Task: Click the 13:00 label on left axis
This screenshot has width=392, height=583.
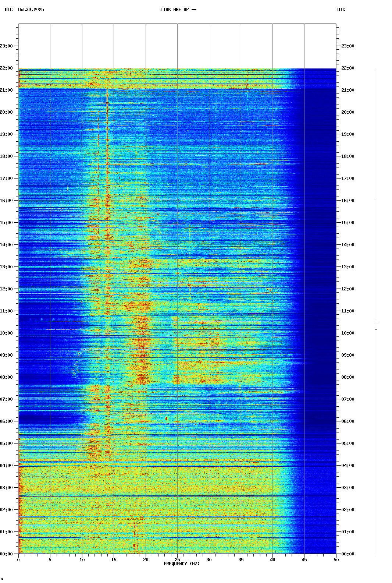Action: pos(7,267)
